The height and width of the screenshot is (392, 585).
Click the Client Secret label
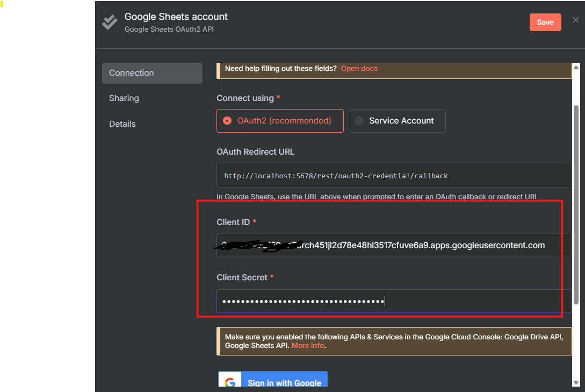point(242,278)
